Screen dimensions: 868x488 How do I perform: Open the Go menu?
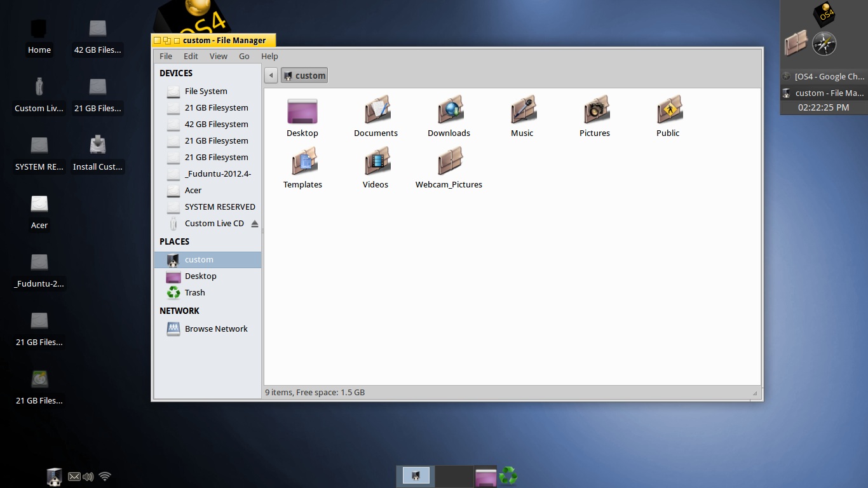244,56
